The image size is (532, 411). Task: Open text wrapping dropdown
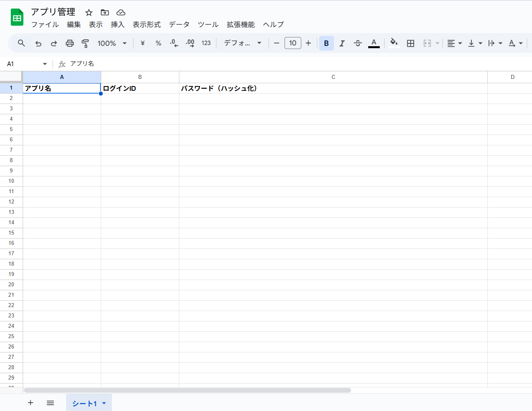pyautogui.click(x=495, y=43)
